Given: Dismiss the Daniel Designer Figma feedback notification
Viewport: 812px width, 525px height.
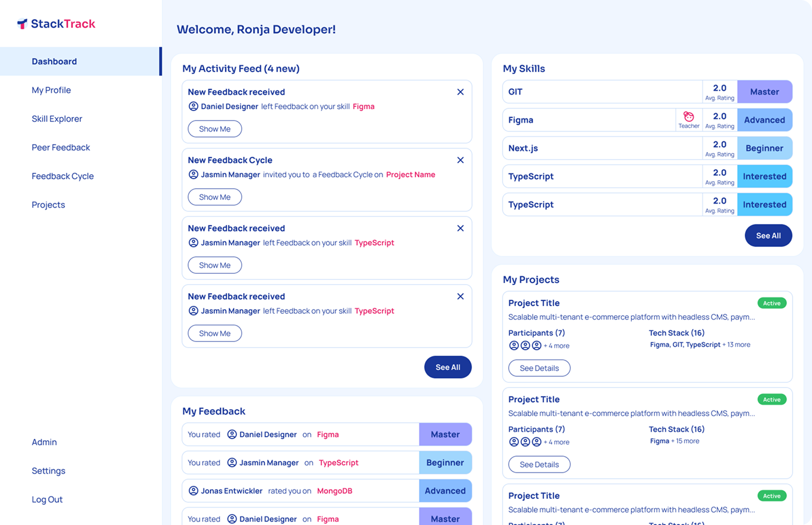Looking at the screenshot, I should pyautogui.click(x=461, y=92).
